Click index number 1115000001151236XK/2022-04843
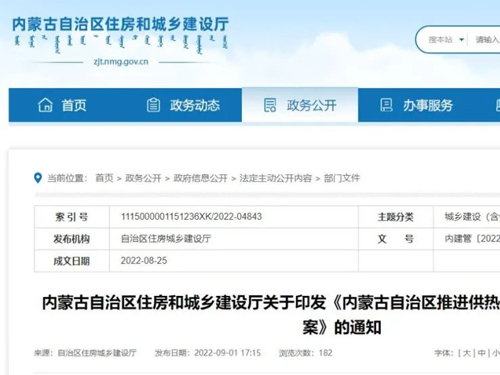Viewport: 500px width, 375px height. pos(191,217)
